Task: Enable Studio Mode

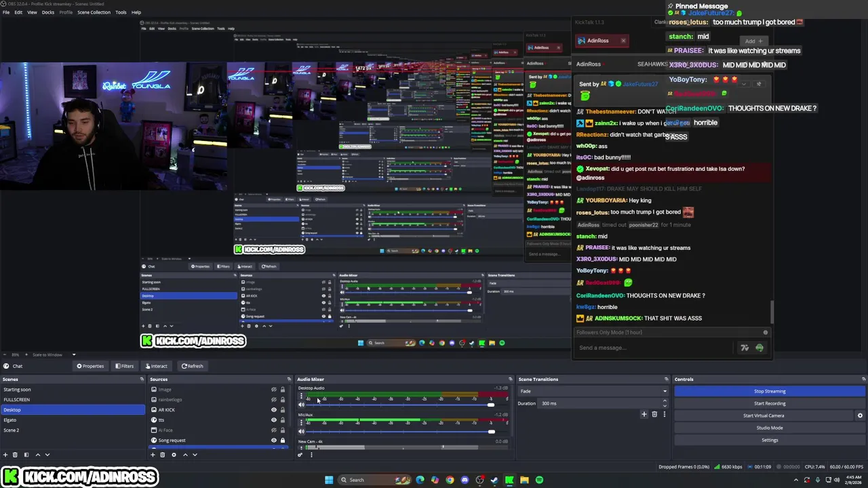Action: (770, 428)
